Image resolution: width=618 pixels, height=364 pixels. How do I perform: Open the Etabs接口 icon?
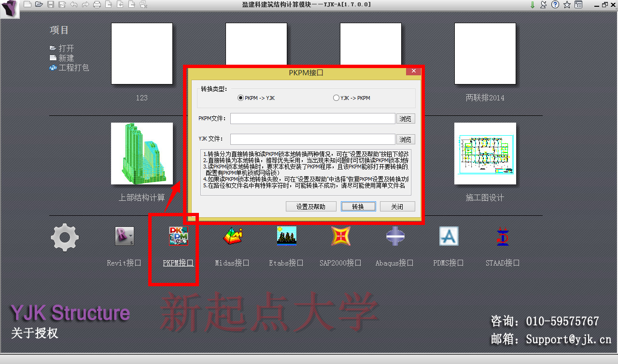(286, 236)
